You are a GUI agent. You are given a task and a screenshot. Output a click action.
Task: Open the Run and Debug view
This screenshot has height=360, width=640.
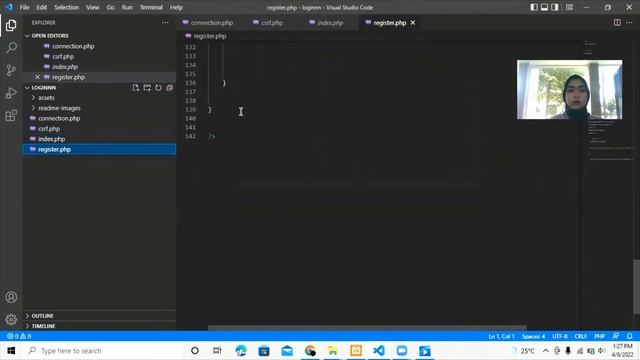point(11,93)
